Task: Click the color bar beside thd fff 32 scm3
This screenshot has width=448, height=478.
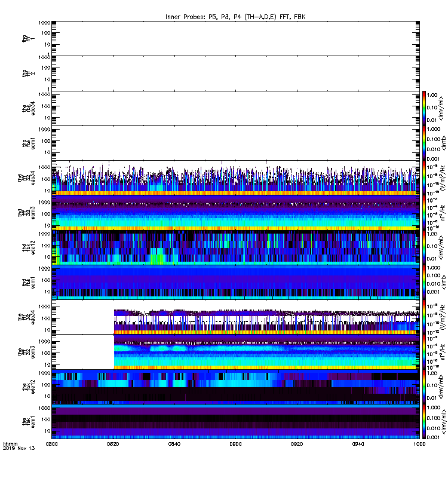Action: [424, 213]
